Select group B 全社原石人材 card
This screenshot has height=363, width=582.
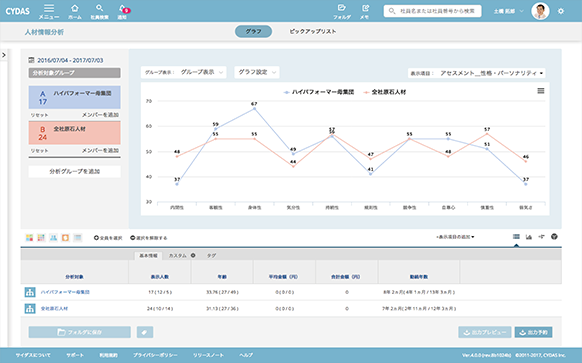coord(75,133)
